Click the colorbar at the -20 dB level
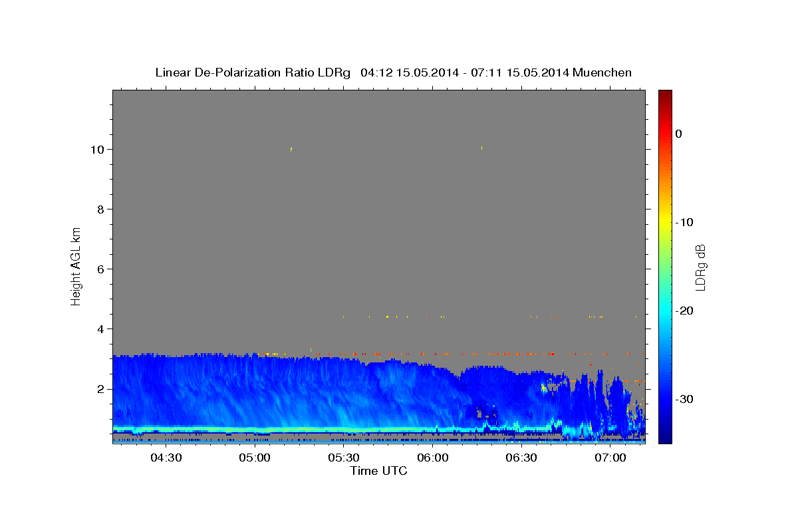798x532 pixels. 664,311
